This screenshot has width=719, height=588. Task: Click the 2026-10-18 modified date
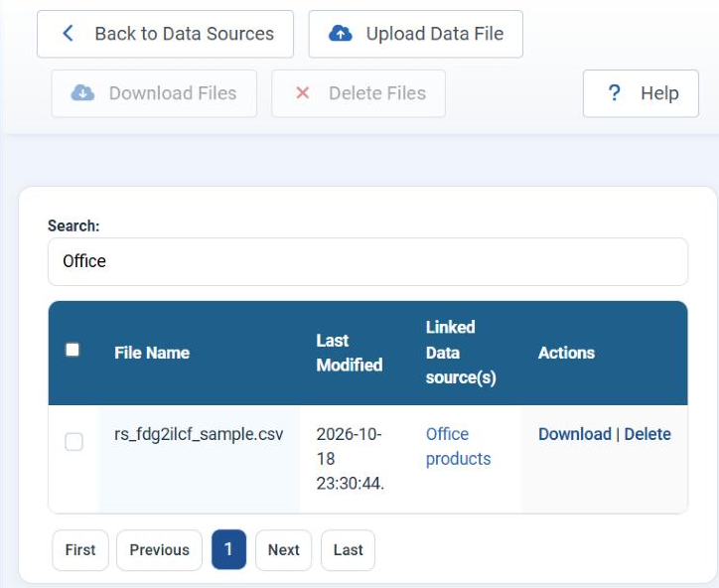(351, 459)
